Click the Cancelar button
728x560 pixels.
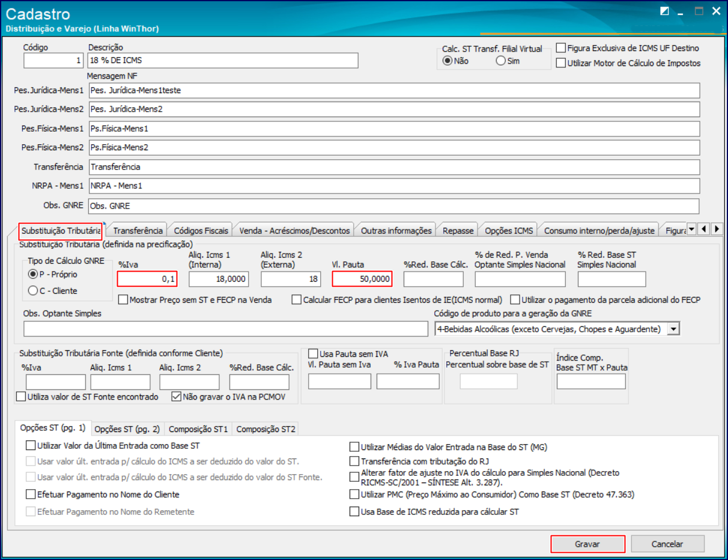click(667, 544)
